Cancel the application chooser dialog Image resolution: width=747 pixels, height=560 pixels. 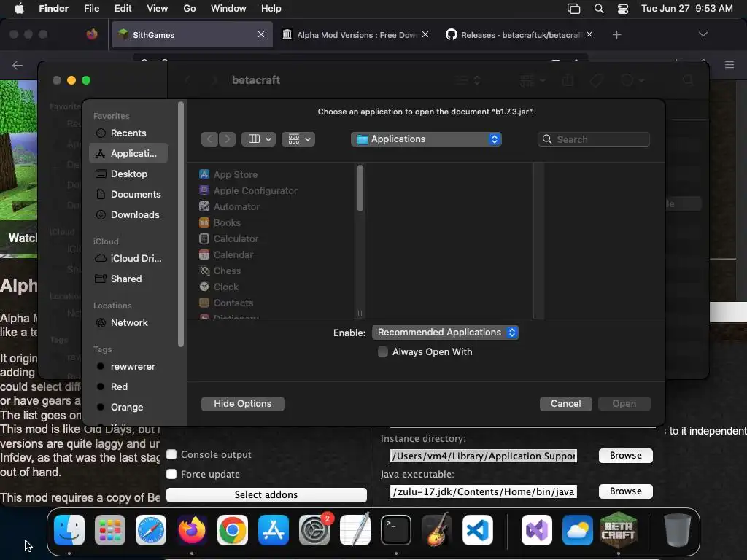[566, 404]
